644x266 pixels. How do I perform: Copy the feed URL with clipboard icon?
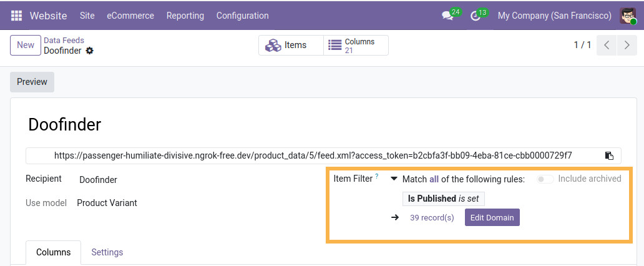pos(609,155)
